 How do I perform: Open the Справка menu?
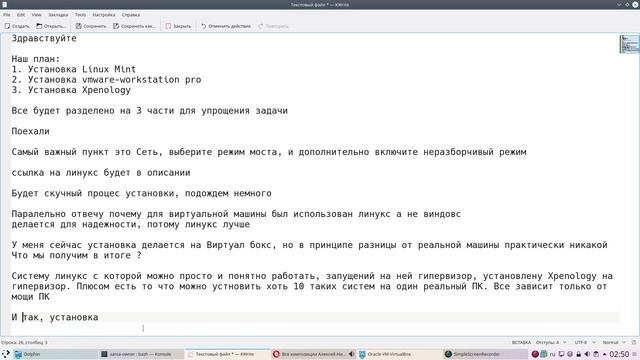click(x=131, y=15)
